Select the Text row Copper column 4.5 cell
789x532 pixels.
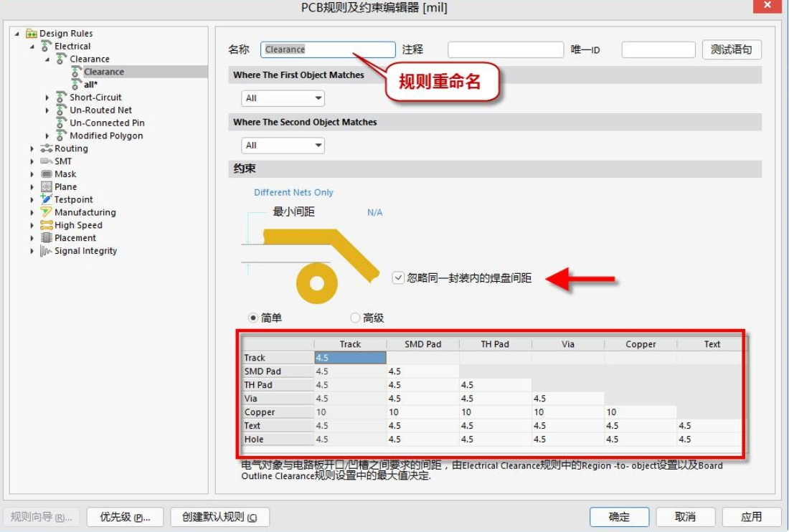(x=641, y=425)
